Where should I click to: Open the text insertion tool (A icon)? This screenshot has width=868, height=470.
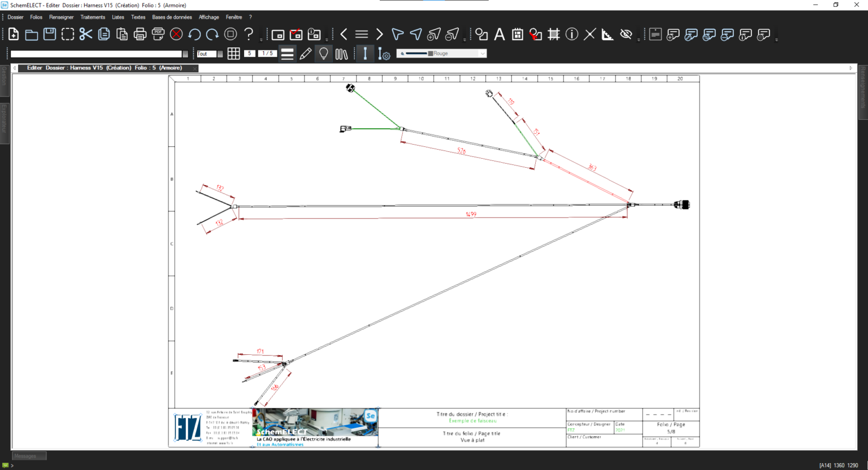[x=500, y=34]
